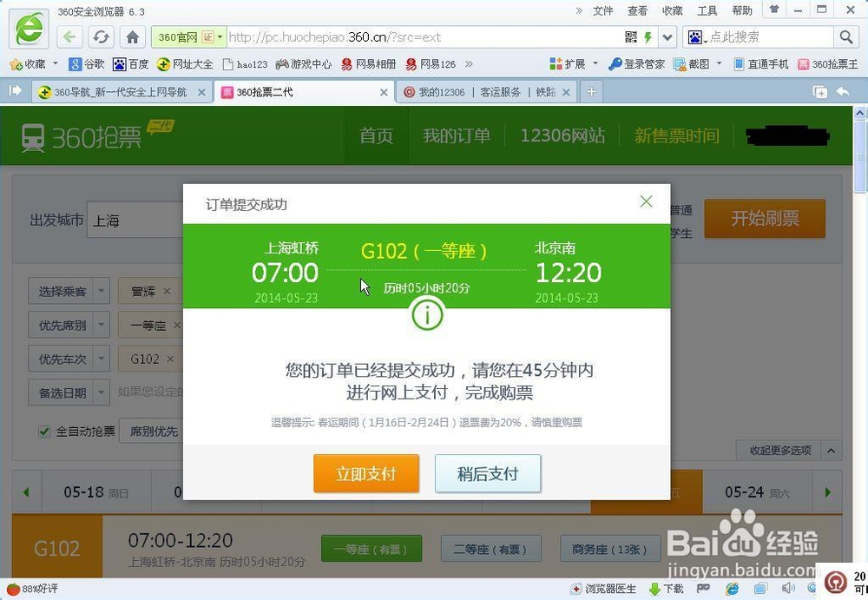
Task: Click the search magnifier icon
Action: pyautogui.click(x=845, y=37)
